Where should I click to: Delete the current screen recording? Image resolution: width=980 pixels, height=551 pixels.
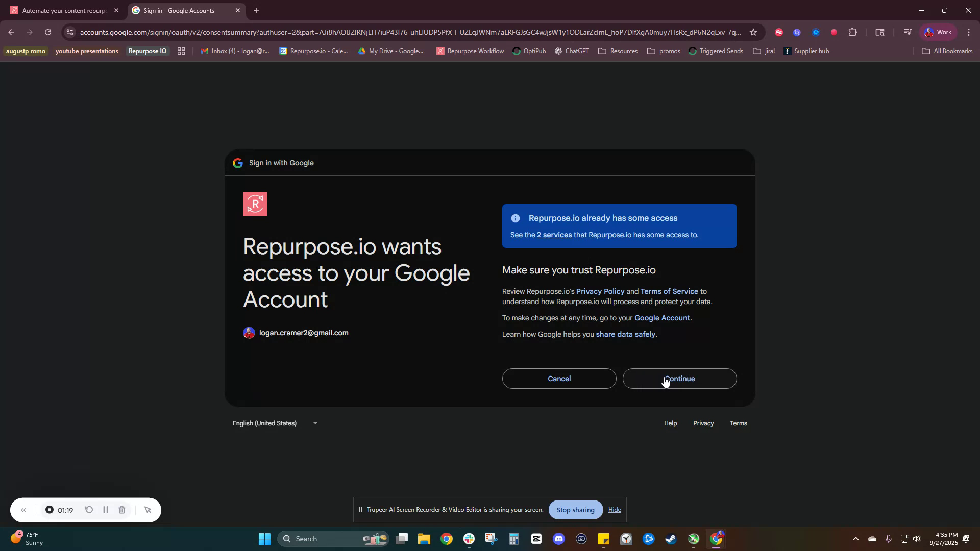point(121,510)
